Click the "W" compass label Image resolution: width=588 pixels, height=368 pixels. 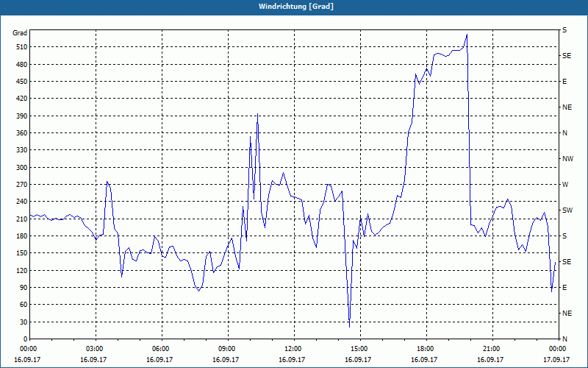point(565,185)
